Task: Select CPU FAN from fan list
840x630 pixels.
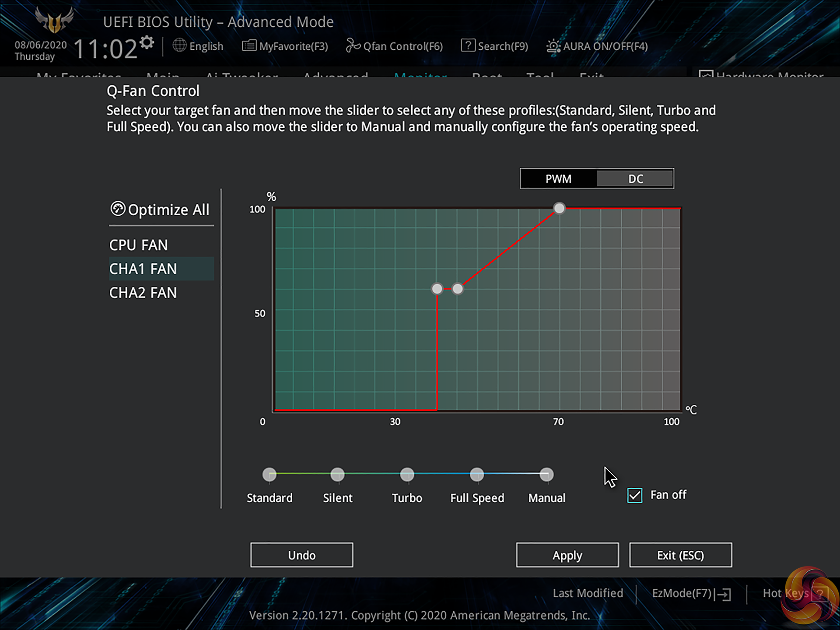Action: (x=139, y=245)
